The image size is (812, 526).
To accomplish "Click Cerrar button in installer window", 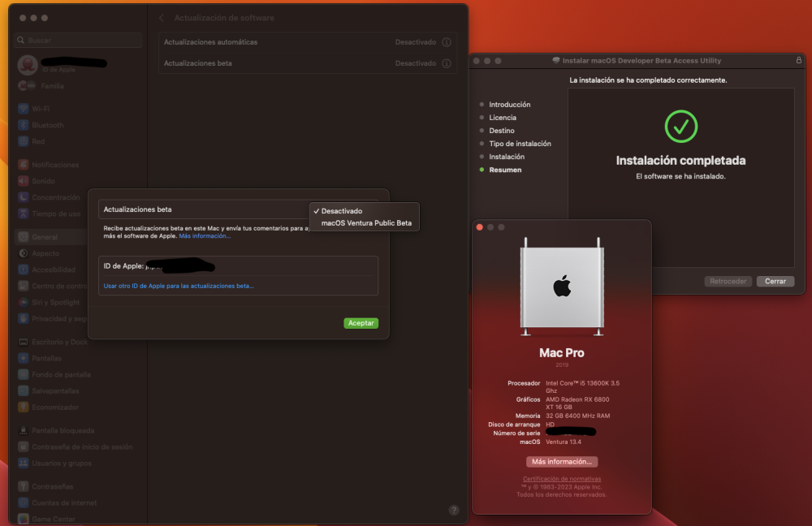I will click(x=775, y=281).
